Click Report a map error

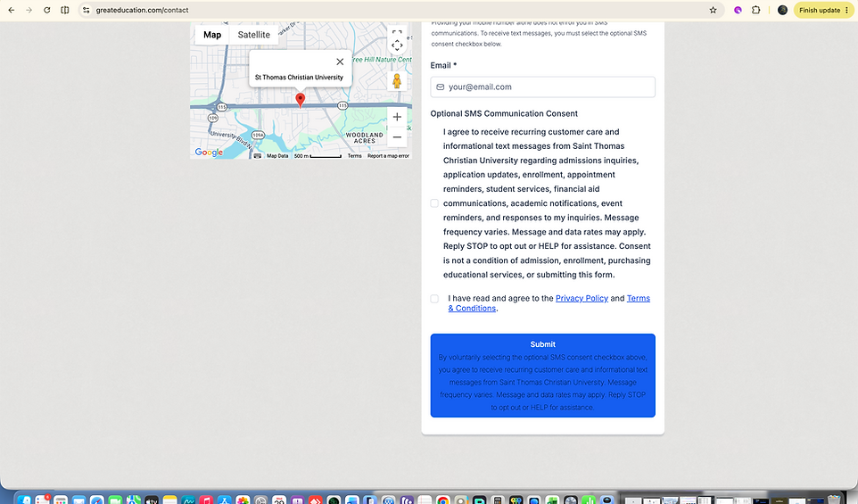pyautogui.click(x=388, y=156)
